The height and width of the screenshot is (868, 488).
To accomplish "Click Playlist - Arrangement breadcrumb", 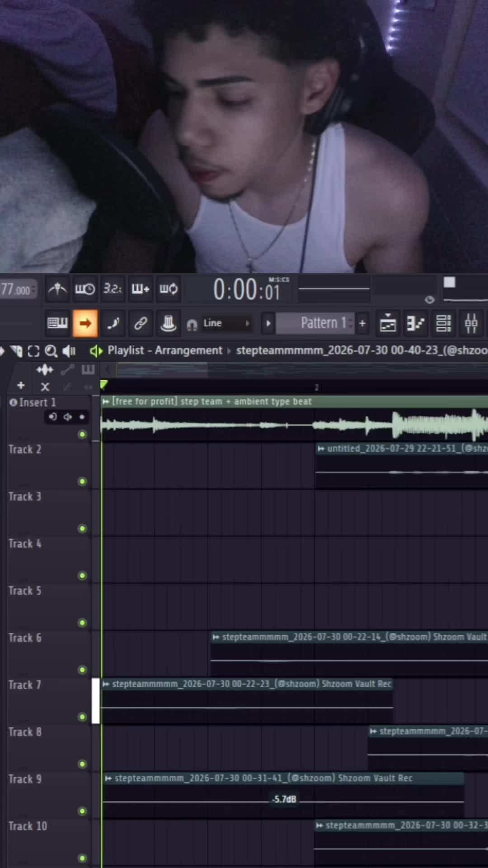I will 165,350.
